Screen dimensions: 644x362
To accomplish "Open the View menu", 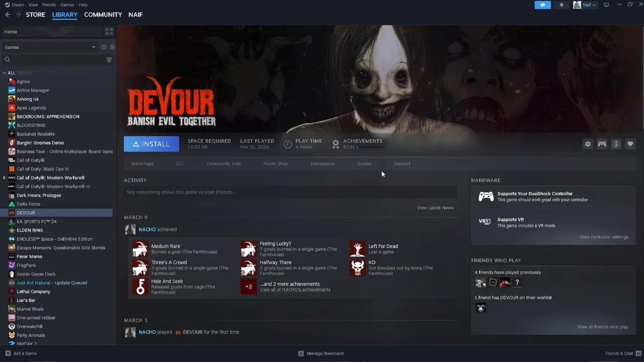I will pyautogui.click(x=33, y=5).
